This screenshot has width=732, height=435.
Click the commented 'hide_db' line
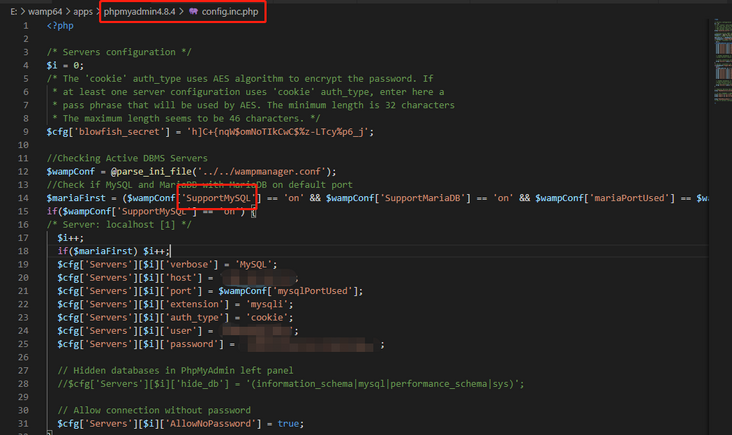pyautogui.click(x=291, y=384)
